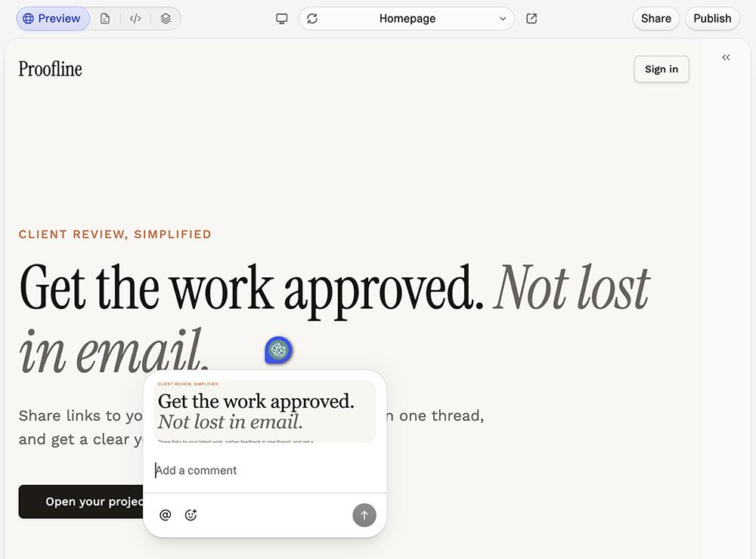Click the Share button
This screenshot has width=756, height=559.
click(x=655, y=19)
